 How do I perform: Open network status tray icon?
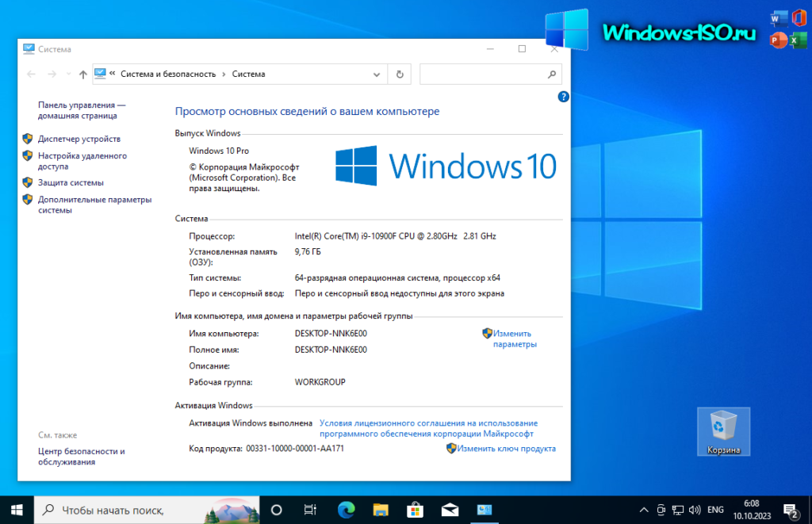point(678,510)
